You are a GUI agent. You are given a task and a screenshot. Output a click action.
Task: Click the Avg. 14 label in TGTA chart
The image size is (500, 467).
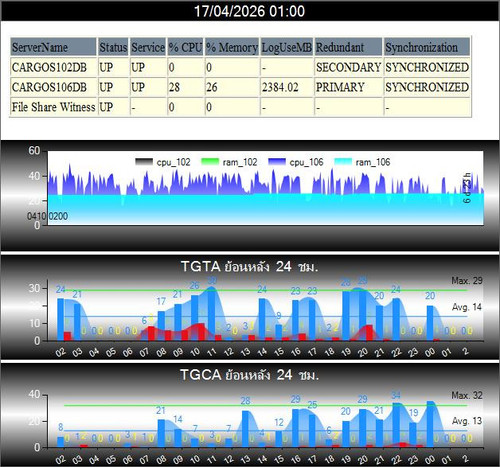(467, 307)
